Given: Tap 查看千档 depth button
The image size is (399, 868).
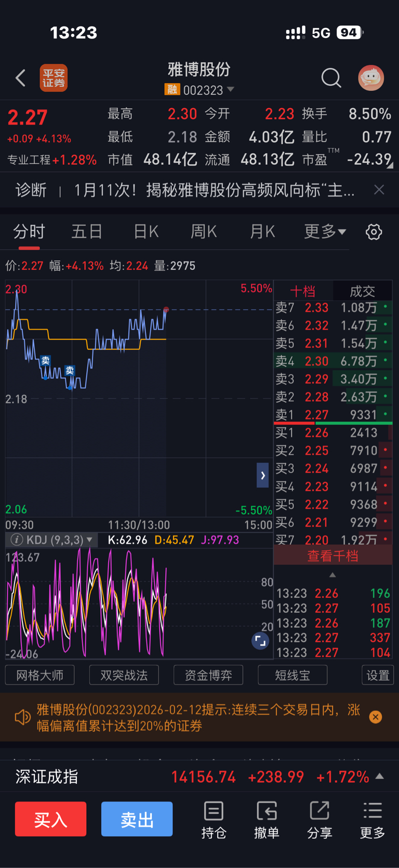Looking at the screenshot, I should [x=333, y=556].
